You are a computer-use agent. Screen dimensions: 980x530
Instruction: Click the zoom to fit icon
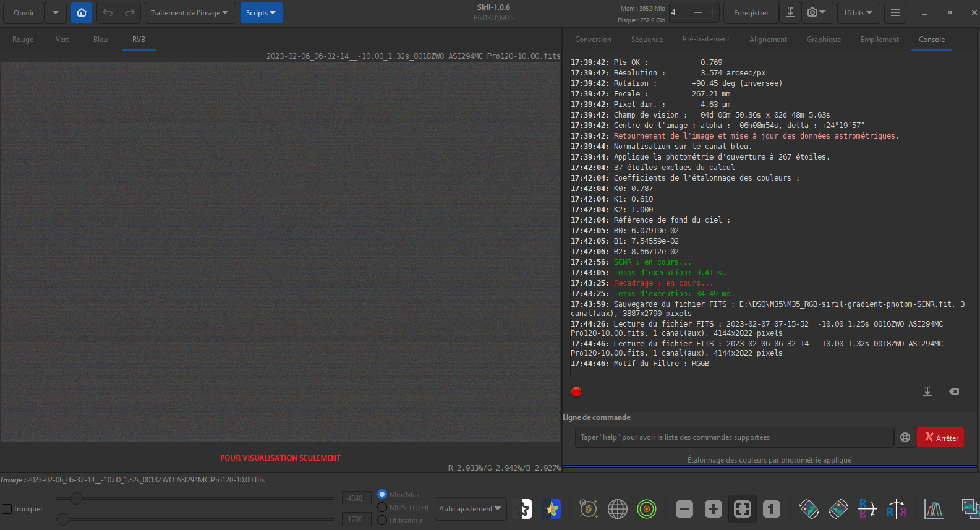pyautogui.click(x=742, y=509)
